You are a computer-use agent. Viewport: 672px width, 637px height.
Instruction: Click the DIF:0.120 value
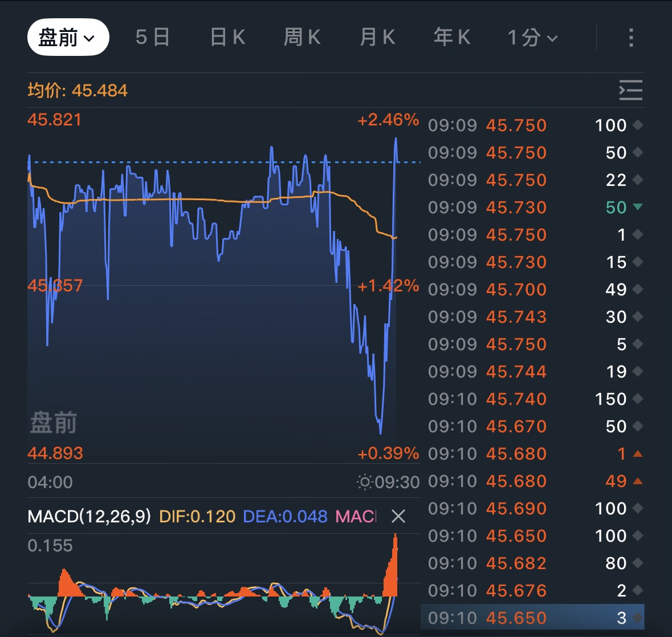(197, 516)
